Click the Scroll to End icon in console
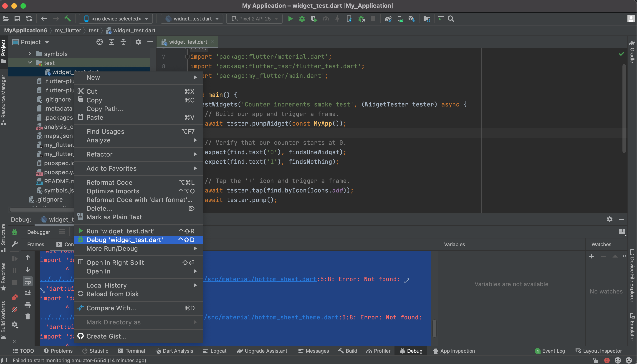 28,293
